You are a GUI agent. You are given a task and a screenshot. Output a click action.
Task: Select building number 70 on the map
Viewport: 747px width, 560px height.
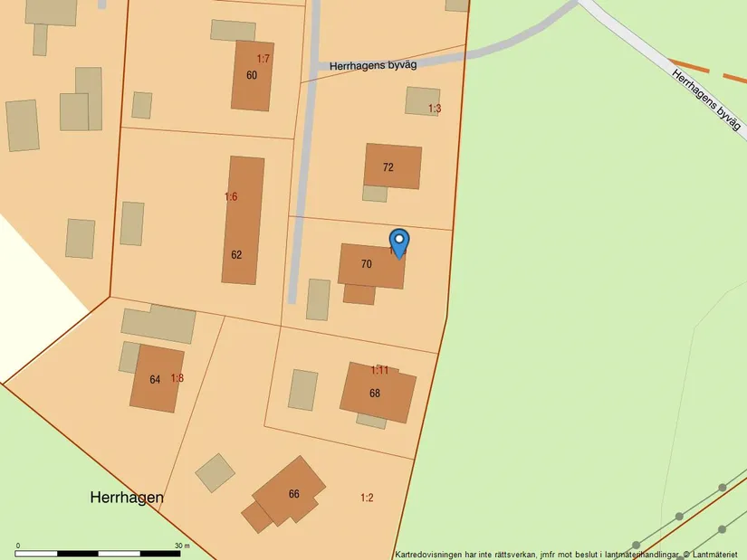pyautogui.click(x=367, y=265)
